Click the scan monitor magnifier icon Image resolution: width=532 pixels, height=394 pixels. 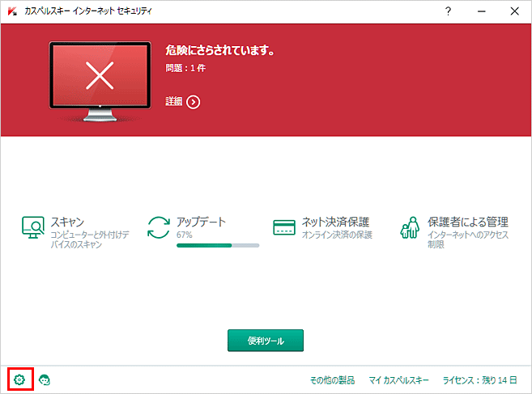[x=33, y=227]
